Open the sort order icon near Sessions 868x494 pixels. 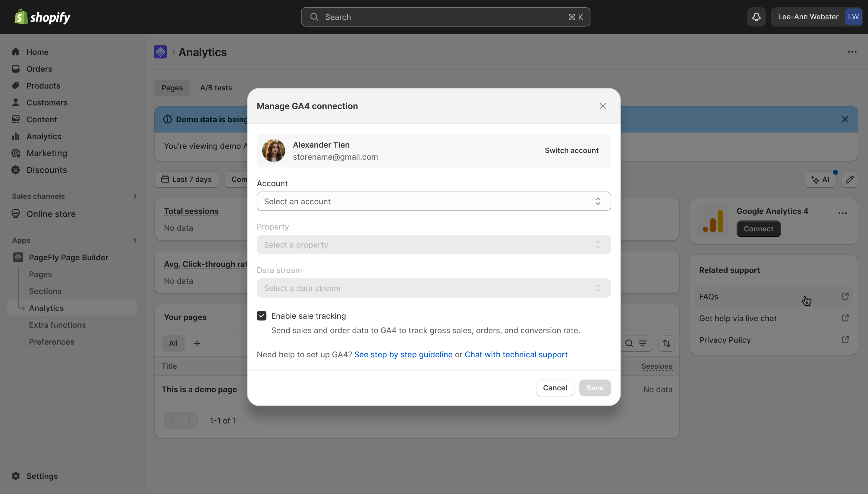[666, 343]
